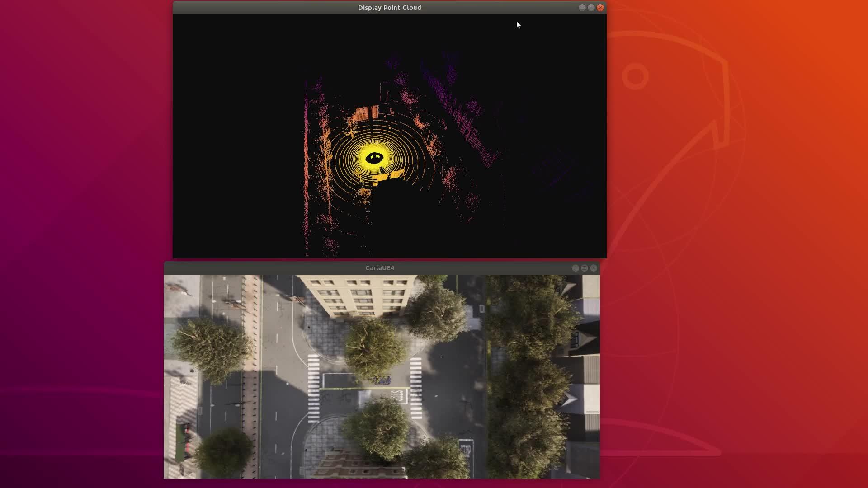Viewport: 868px width, 488px height.
Task: Close the Display Point Cloud window
Action: [x=600, y=8]
